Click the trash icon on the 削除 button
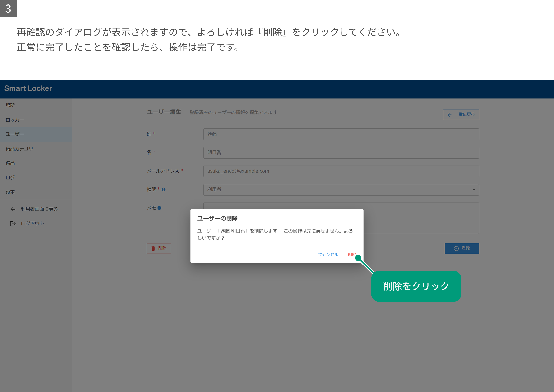 click(x=153, y=248)
